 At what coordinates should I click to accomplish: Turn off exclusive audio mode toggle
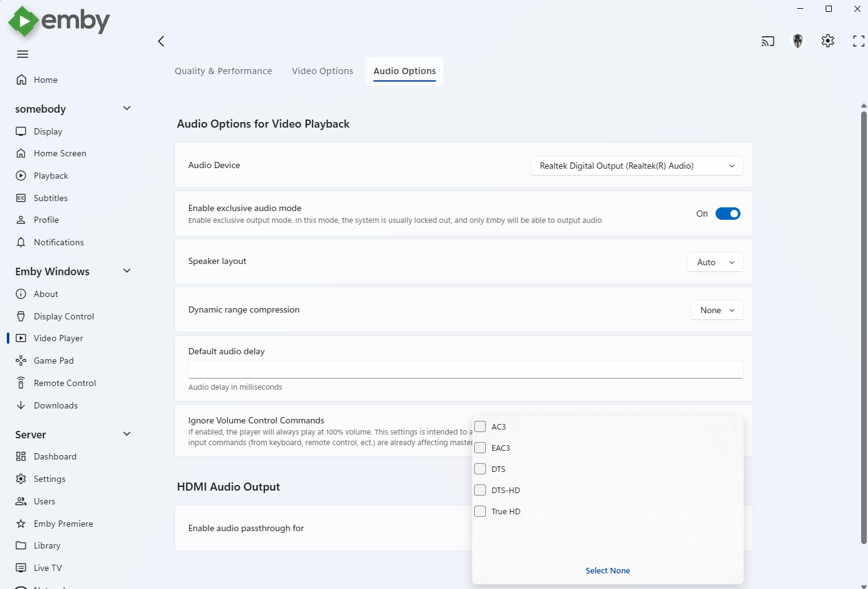click(x=727, y=214)
